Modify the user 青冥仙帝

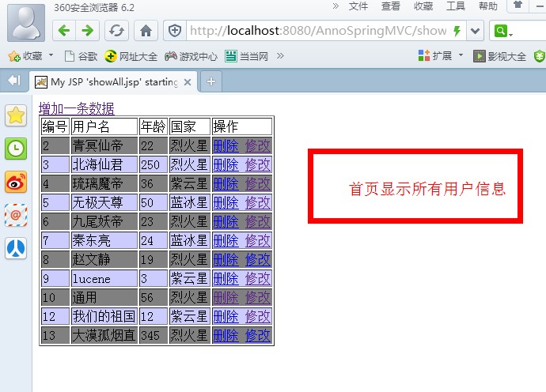258,145
